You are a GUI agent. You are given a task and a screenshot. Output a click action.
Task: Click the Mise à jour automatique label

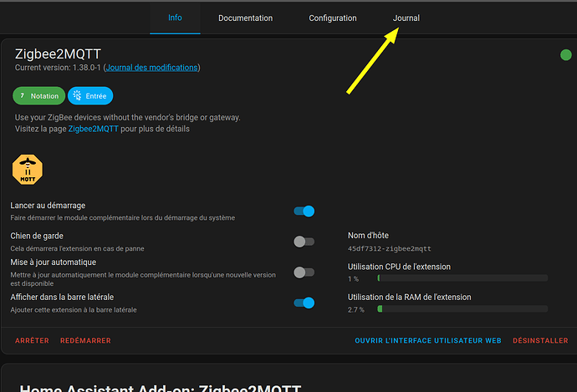pos(53,262)
